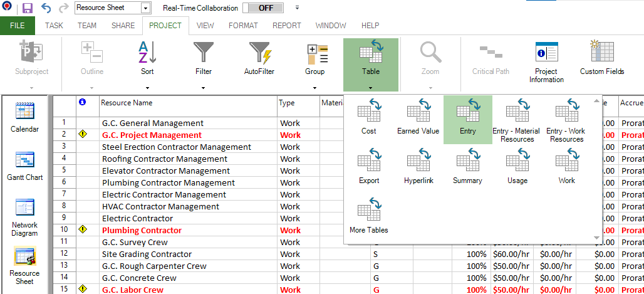Switch to the TEAM ribbon tab

[87, 26]
